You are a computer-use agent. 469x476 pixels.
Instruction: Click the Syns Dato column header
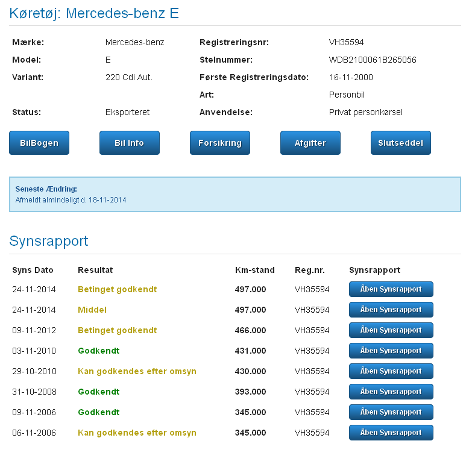point(33,270)
